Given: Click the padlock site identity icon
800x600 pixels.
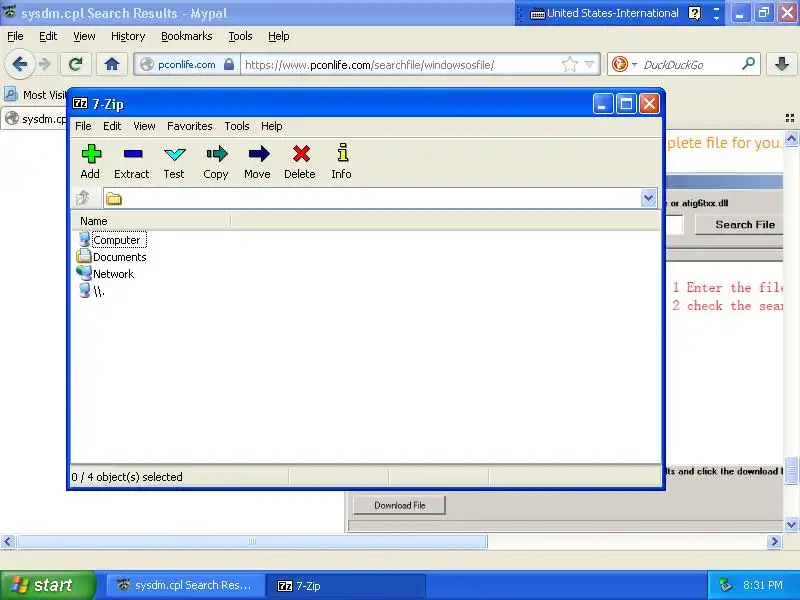Looking at the screenshot, I should pos(229,64).
